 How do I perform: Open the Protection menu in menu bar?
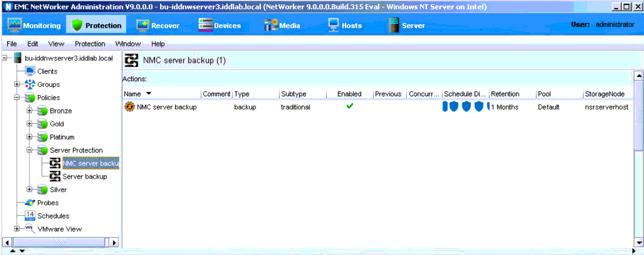90,44
